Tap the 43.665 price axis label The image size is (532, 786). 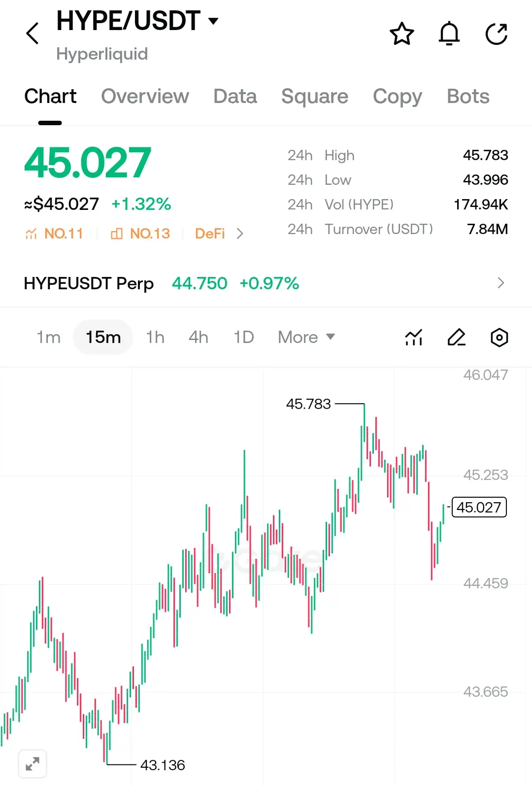(485, 692)
